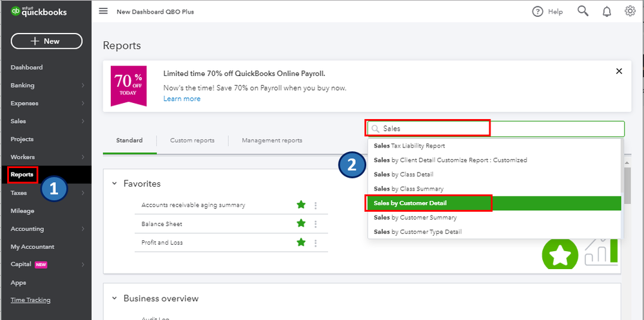Toggle the Balance Sheet favorite star
Viewport: 644px width, 320px height.
(300, 223)
